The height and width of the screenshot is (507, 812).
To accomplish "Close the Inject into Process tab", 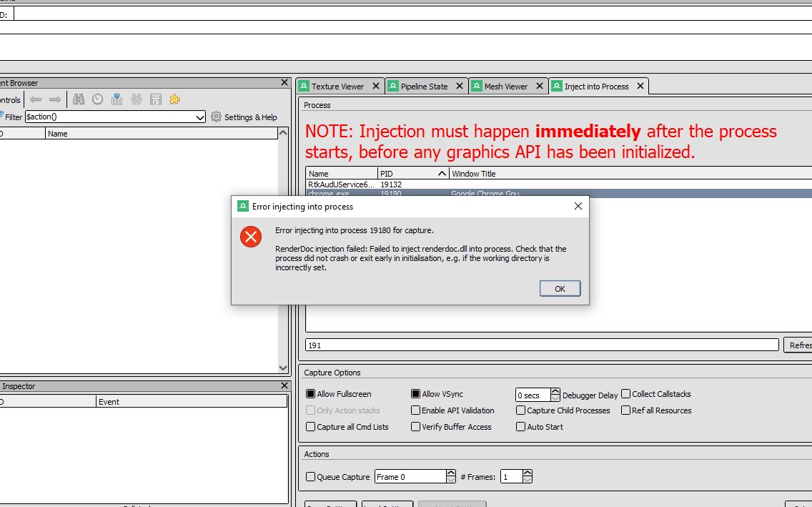I will pyautogui.click(x=640, y=86).
